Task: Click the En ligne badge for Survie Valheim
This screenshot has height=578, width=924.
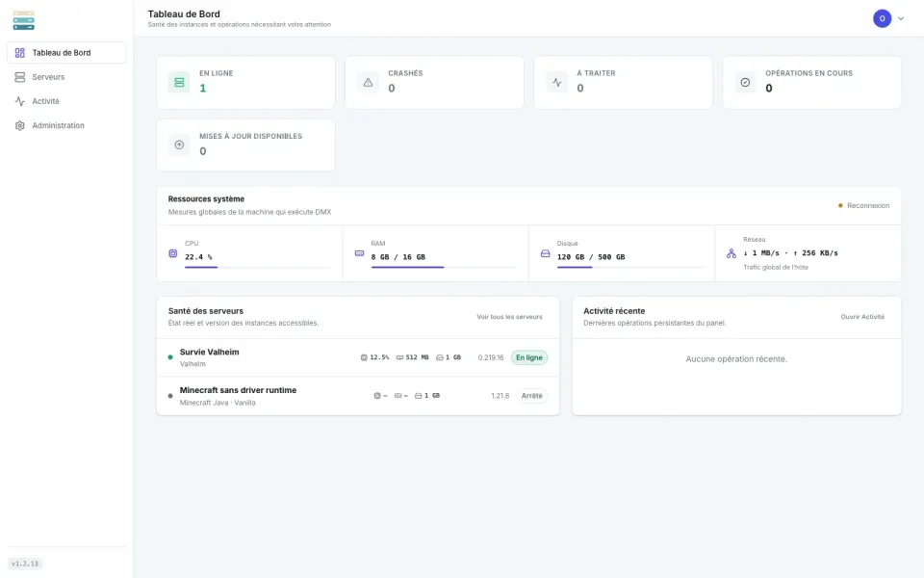Action: click(529, 357)
